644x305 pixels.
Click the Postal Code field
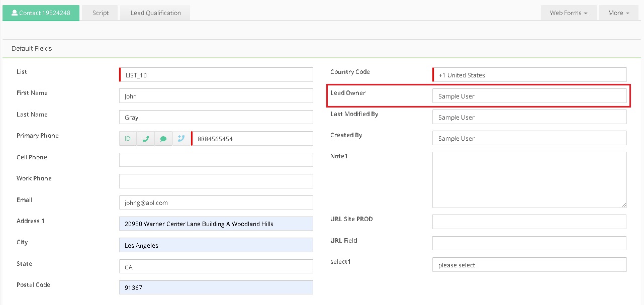[x=216, y=287]
